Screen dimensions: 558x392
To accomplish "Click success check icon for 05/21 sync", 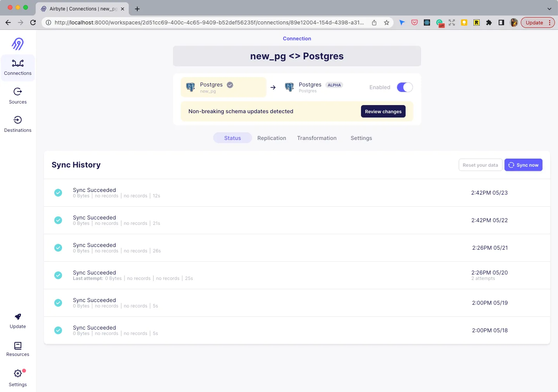I will (x=58, y=248).
